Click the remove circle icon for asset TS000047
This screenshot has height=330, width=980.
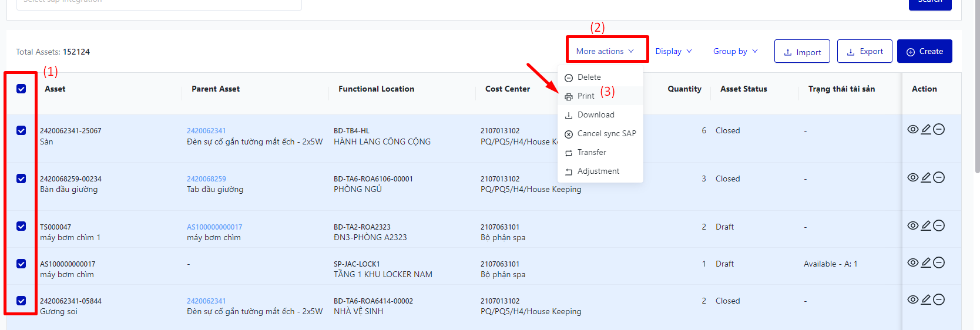click(939, 225)
